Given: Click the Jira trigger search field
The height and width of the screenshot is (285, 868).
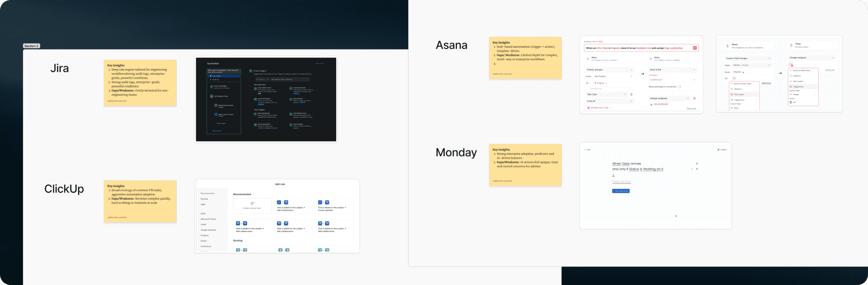Looking at the screenshot, I should (290, 79).
